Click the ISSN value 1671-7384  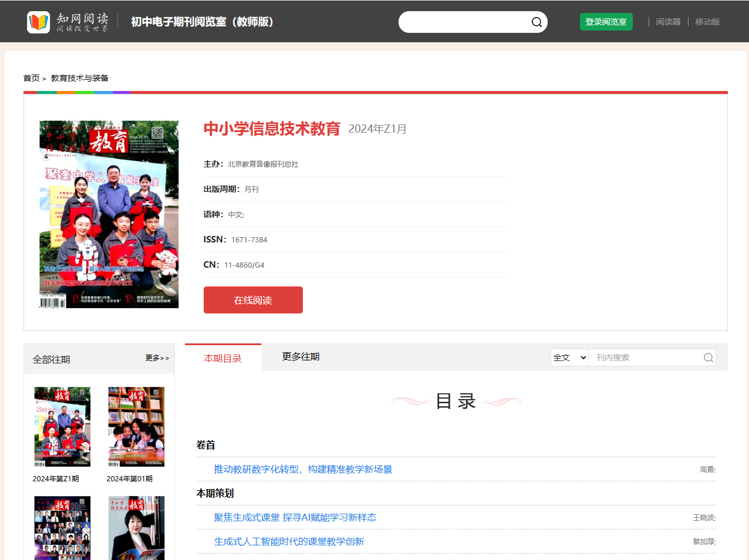pos(249,239)
